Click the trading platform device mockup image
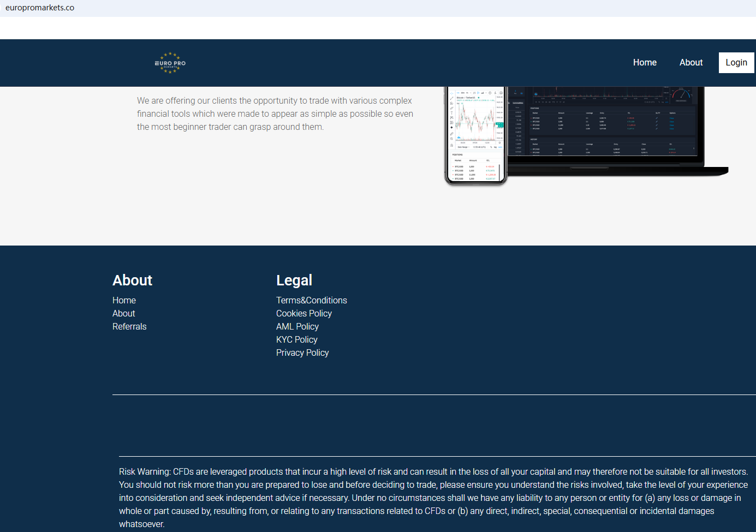756x532 pixels. (x=586, y=136)
